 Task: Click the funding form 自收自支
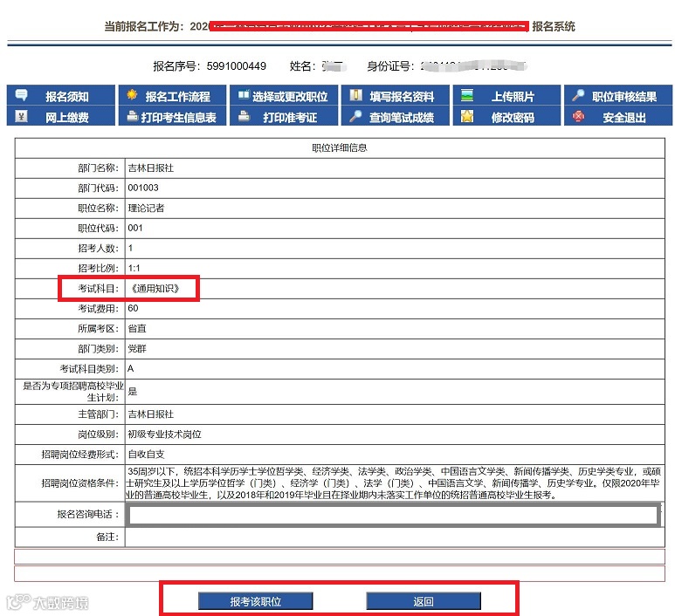pos(146,455)
